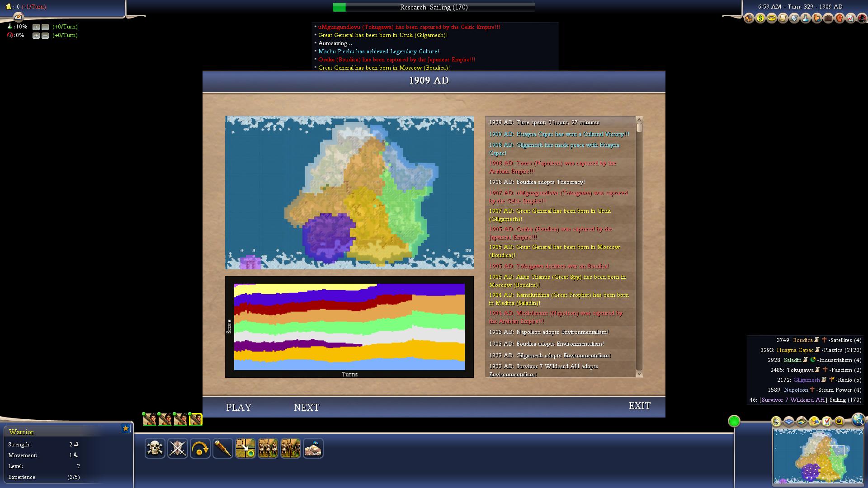The image size is (868, 488).
Task: Open the Victory Conditions fist icon
Action: click(x=840, y=19)
